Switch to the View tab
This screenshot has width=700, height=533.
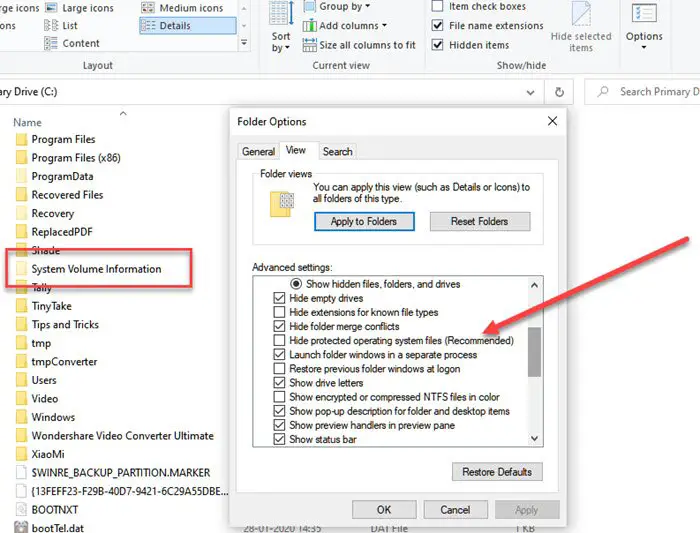tap(296, 150)
